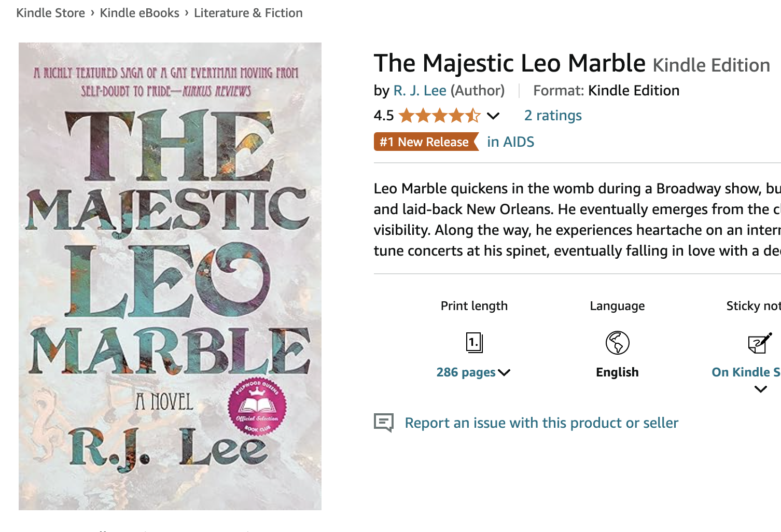Viewport: 781px width, 532px height.
Task: Go to Kindle eBooks breadcrumb
Action: [x=140, y=13]
